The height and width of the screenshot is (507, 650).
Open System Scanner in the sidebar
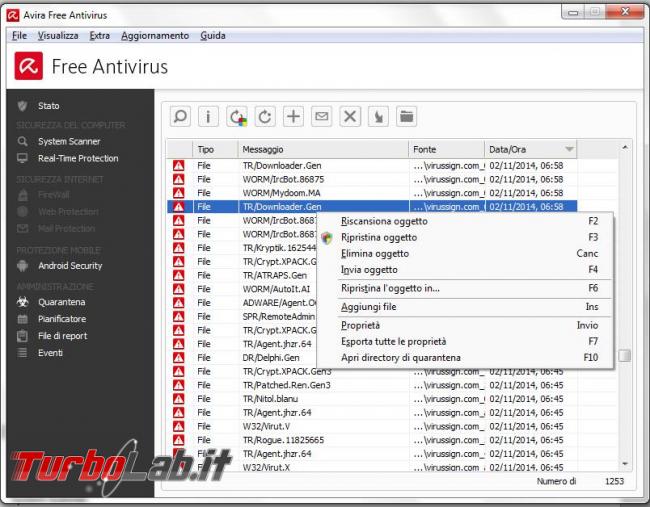pos(69,141)
